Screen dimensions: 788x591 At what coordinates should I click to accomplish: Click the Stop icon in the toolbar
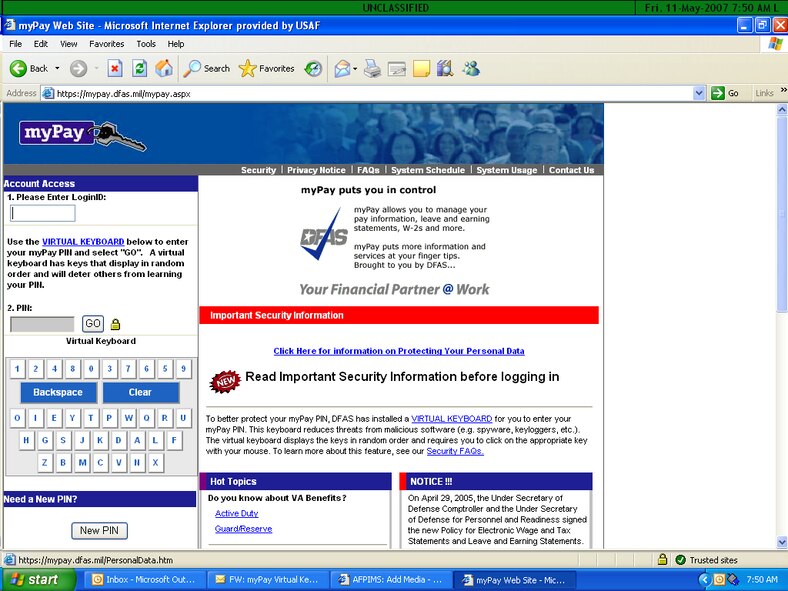[114, 69]
